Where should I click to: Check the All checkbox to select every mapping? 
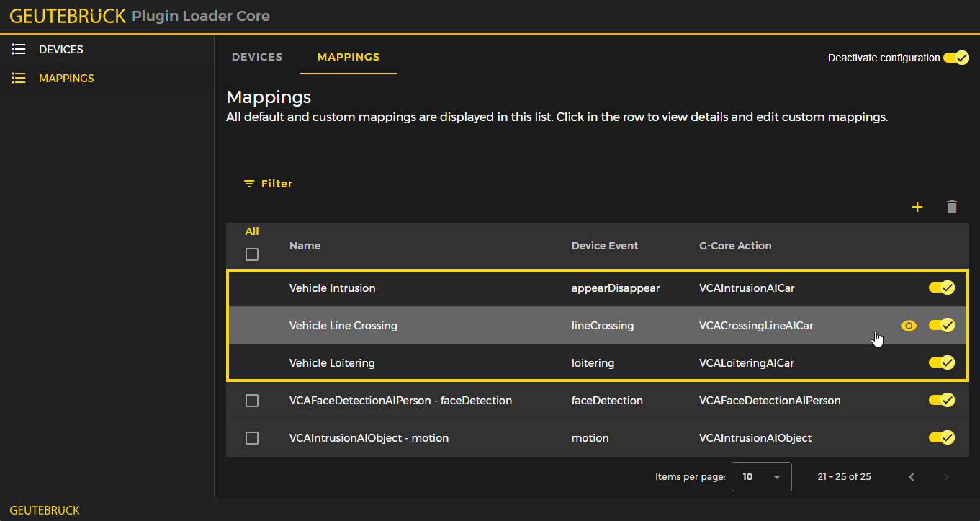coord(251,254)
